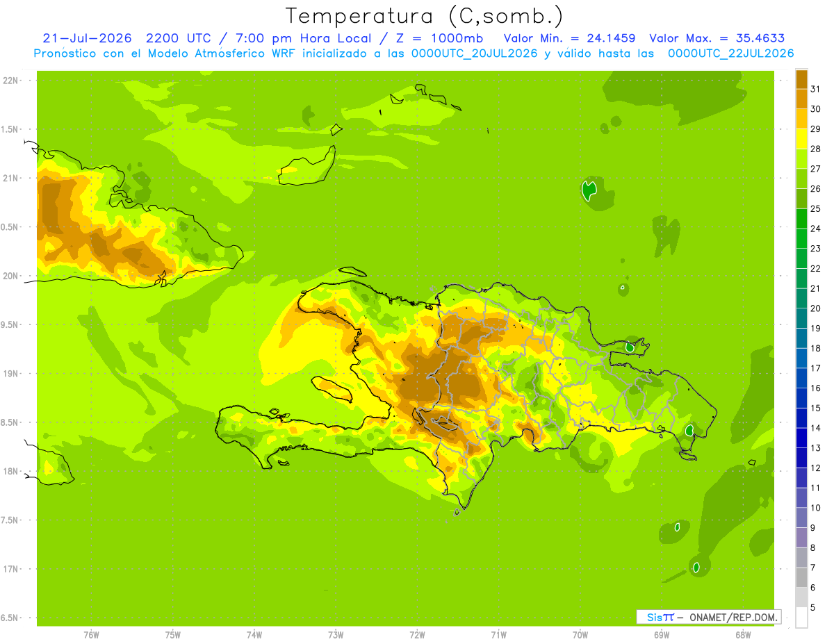Select the color bar segment between 30 and 31
The image size is (834, 644).
pyautogui.click(x=801, y=99)
